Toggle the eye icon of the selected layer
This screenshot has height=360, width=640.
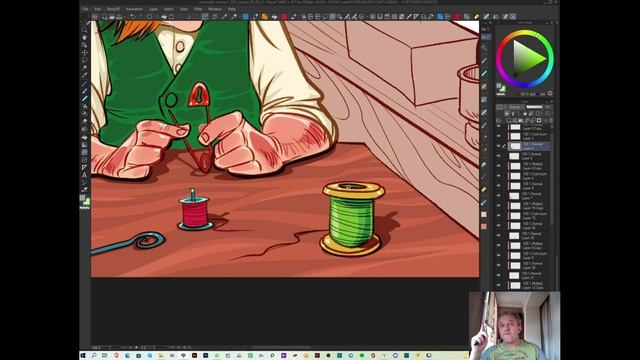pos(499,146)
